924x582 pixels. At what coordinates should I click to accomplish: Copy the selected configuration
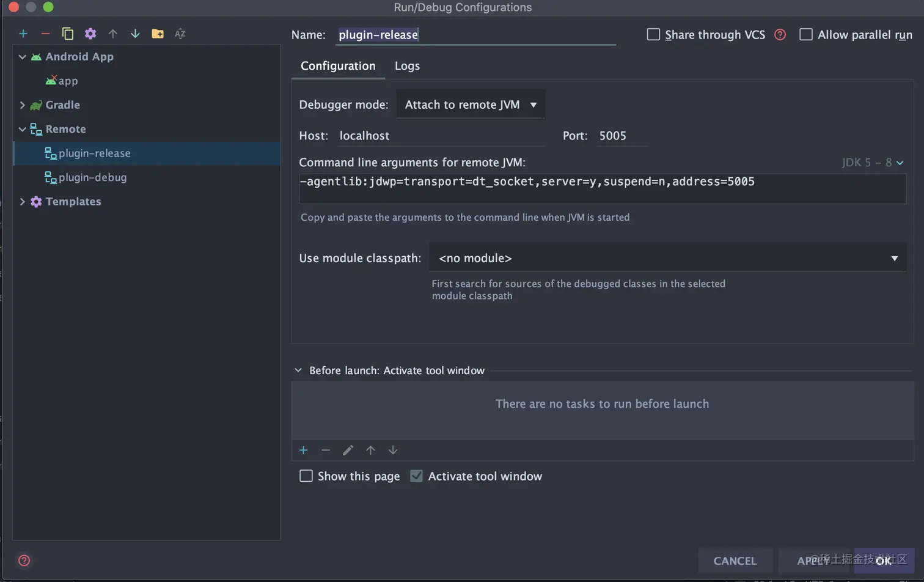point(68,34)
